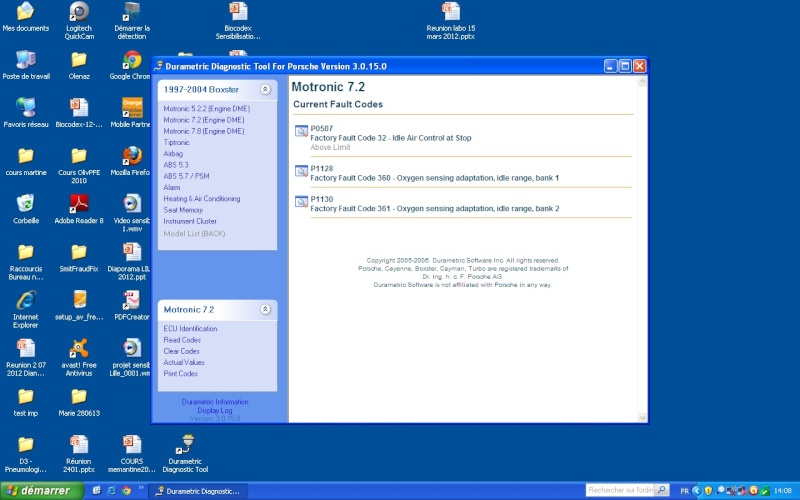Select Motronic 5.2.2 (Engine DME)
Image resolution: width=800 pixels, height=500 pixels.
coord(207,109)
